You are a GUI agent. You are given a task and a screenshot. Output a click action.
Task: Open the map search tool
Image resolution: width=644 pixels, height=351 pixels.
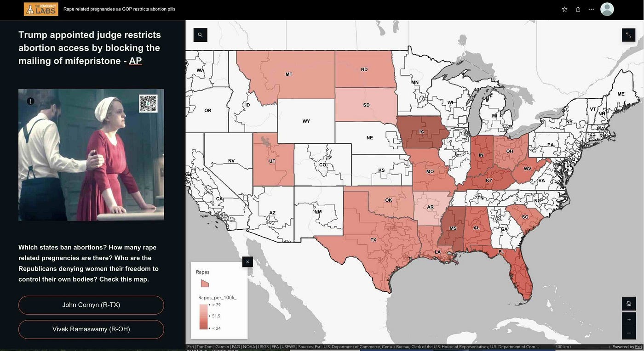point(200,35)
